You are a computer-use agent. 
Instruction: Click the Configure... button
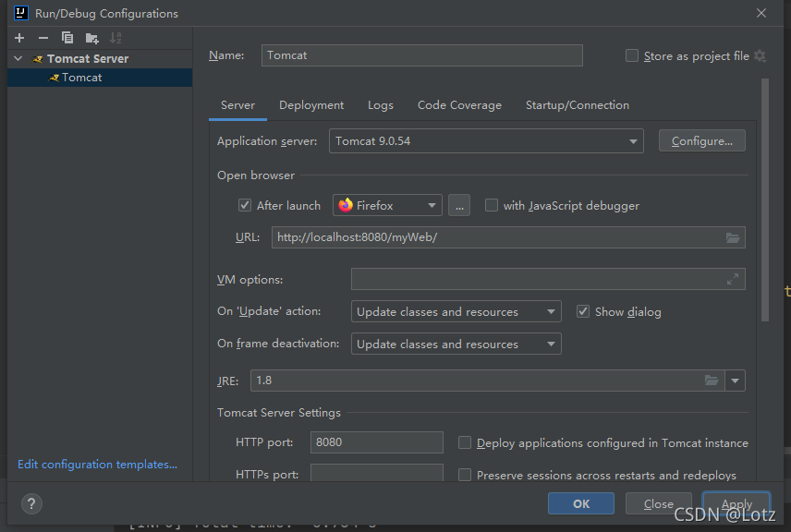pyautogui.click(x=701, y=140)
